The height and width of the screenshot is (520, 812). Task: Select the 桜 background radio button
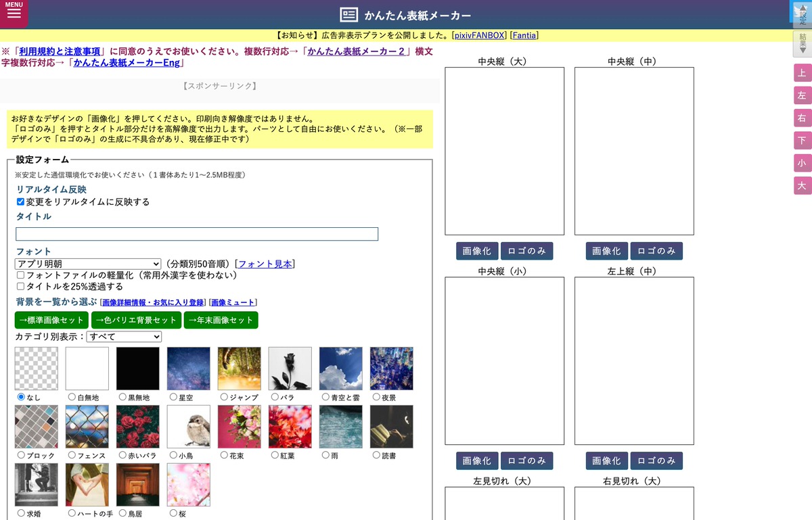point(173,513)
